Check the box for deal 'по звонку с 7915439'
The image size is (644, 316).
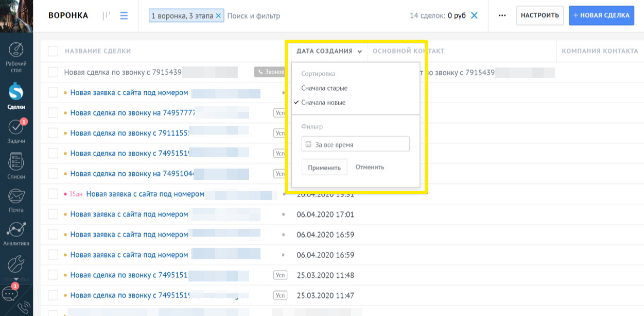[x=53, y=72]
